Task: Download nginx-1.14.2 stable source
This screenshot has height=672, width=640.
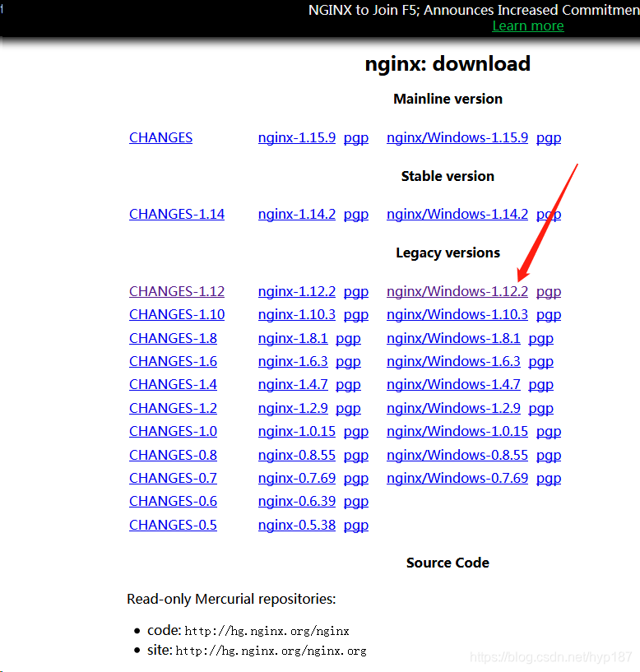Action: click(297, 214)
